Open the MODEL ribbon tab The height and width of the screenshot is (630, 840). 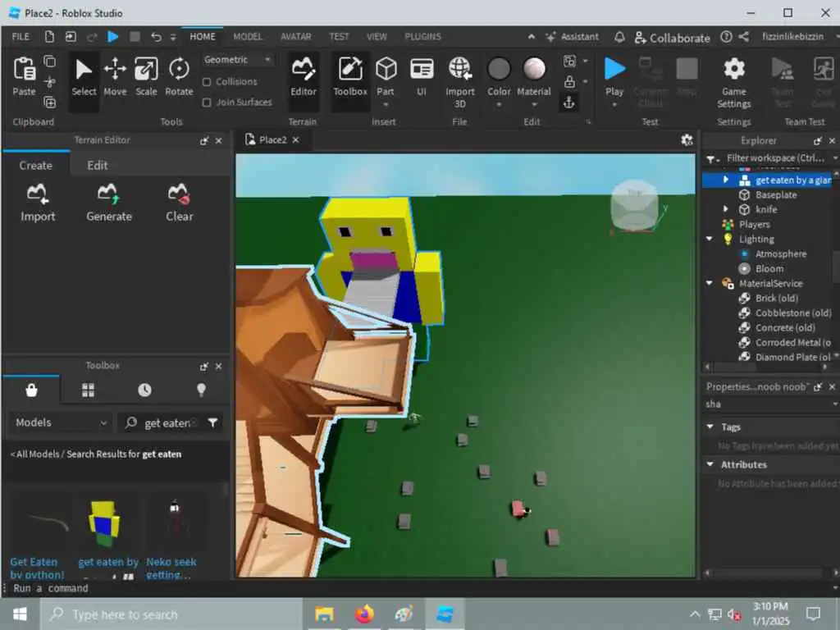[x=248, y=36]
